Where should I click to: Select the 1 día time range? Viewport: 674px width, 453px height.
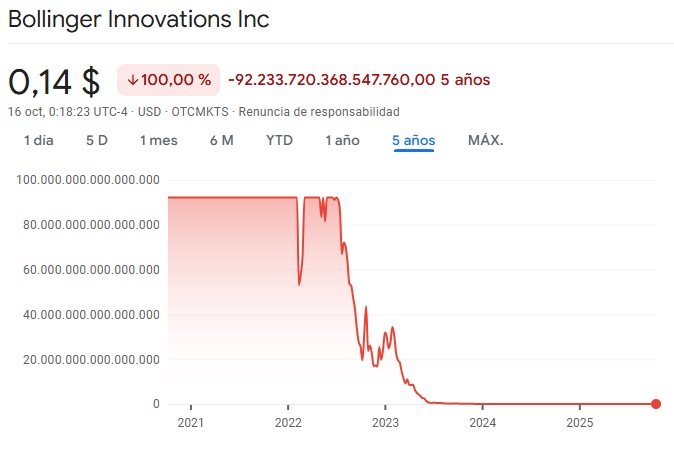click(39, 140)
